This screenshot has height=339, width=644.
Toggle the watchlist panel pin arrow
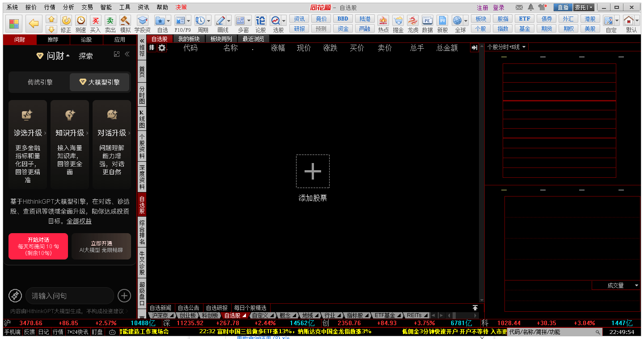475,48
